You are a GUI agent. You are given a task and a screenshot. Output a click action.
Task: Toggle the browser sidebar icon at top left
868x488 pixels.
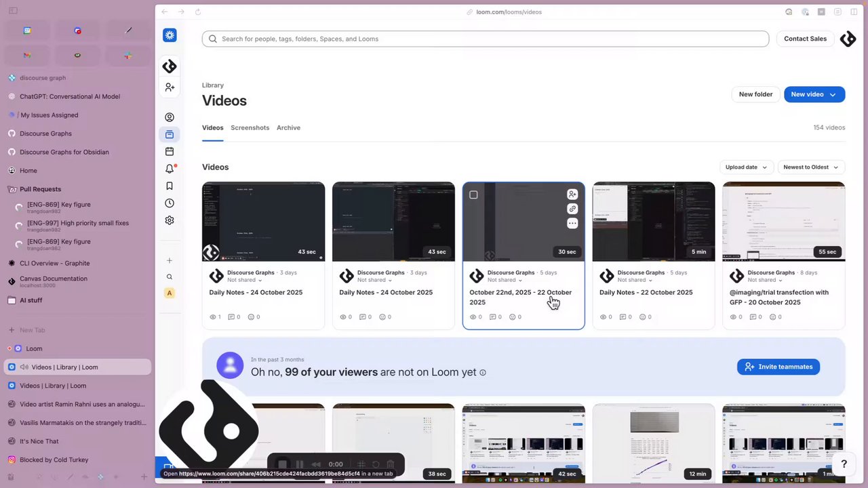13,10
